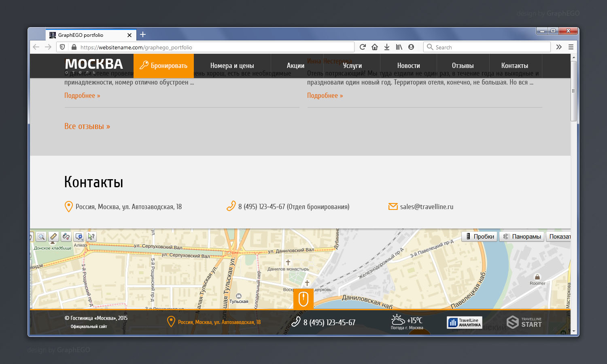Open the downloads arrow icon

point(387,47)
